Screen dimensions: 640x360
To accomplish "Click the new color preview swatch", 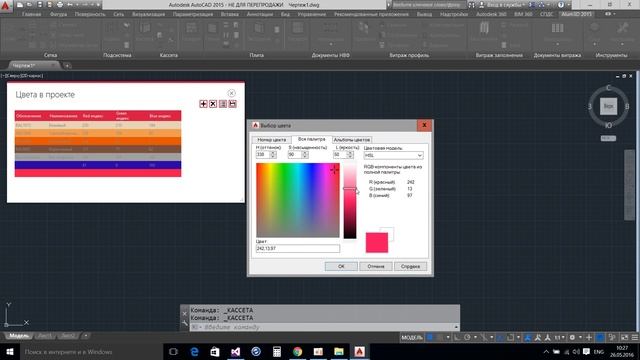I will pyautogui.click(x=377, y=242).
